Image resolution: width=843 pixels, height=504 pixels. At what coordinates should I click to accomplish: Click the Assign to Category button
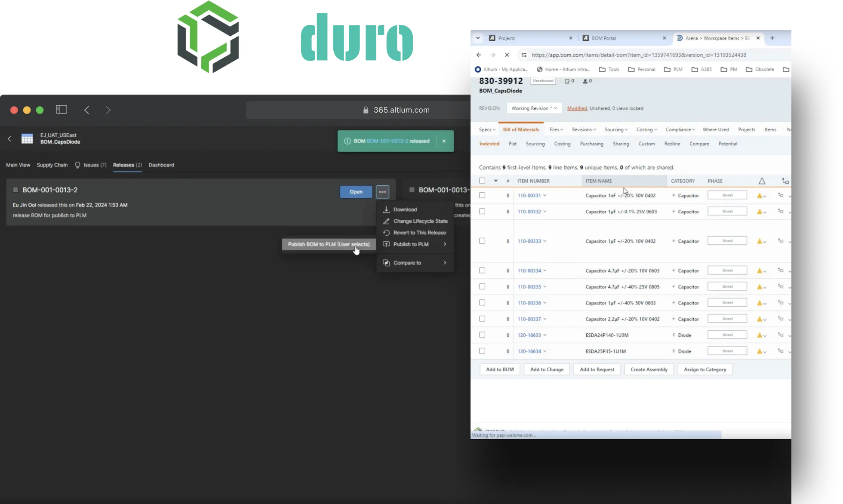click(705, 369)
